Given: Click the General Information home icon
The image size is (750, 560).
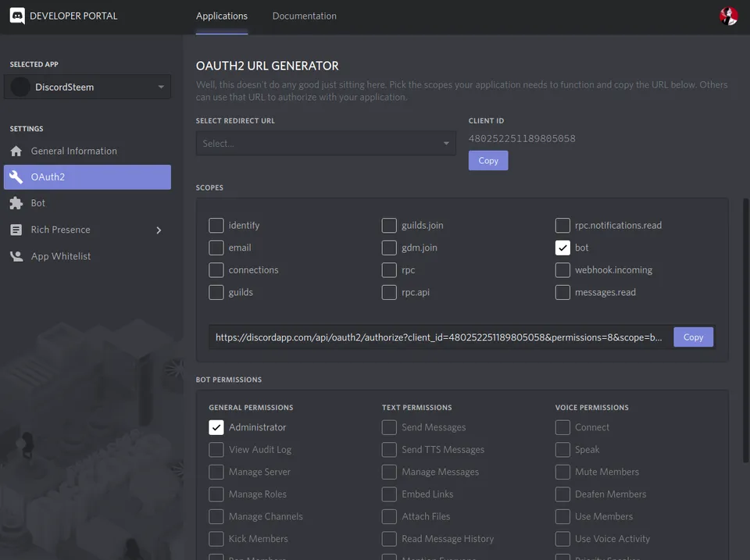Looking at the screenshot, I should pyautogui.click(x=16, y=151).
